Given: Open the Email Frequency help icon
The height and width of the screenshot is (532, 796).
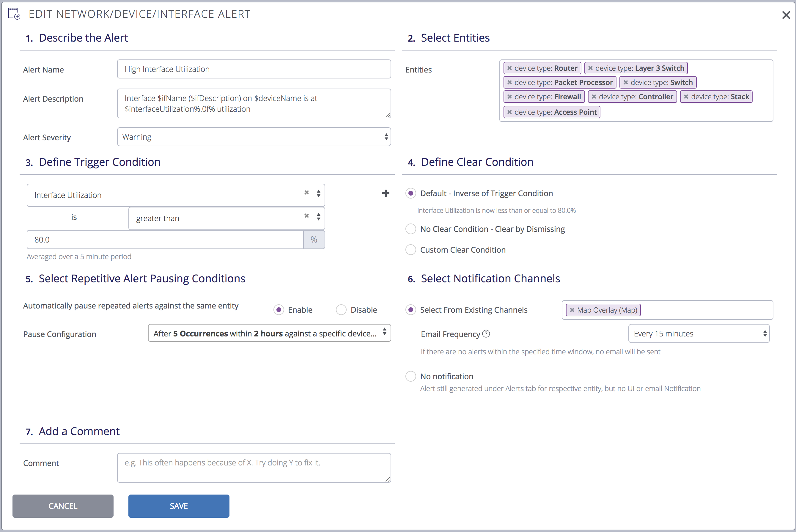Looking at the screenshot, I should [x=486, y=334].
